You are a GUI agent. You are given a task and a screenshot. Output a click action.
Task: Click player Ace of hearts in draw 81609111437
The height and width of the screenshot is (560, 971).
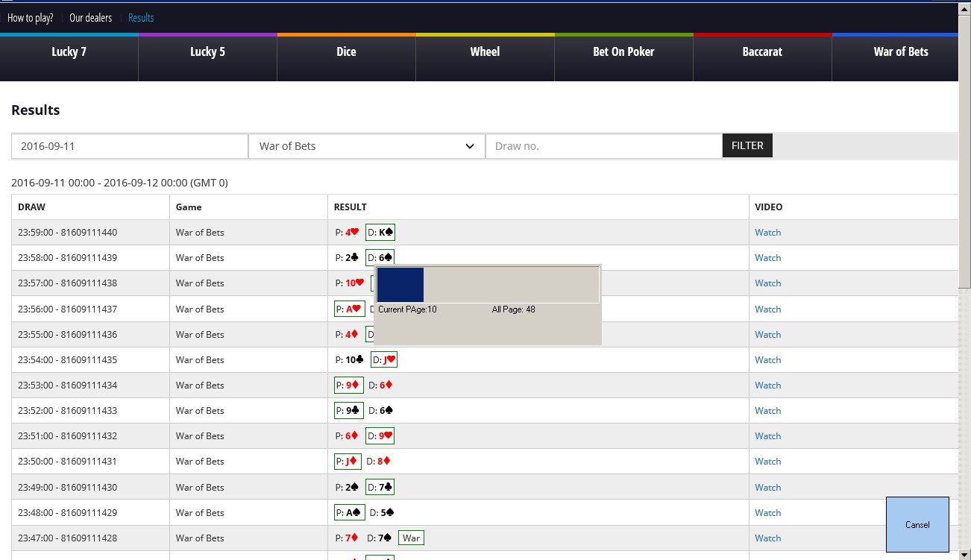(349, 309)
